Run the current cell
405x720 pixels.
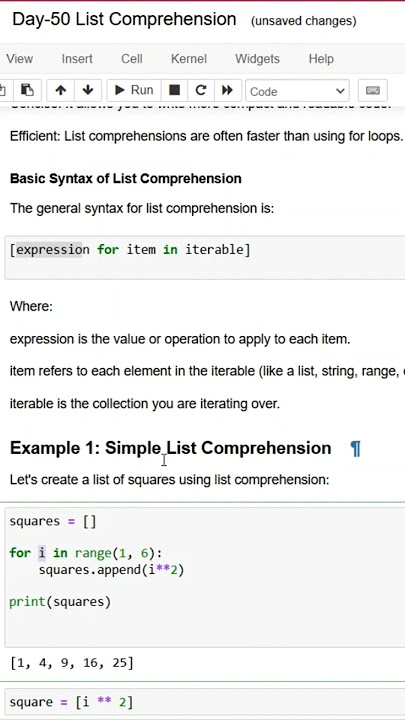tap(134, 90)
